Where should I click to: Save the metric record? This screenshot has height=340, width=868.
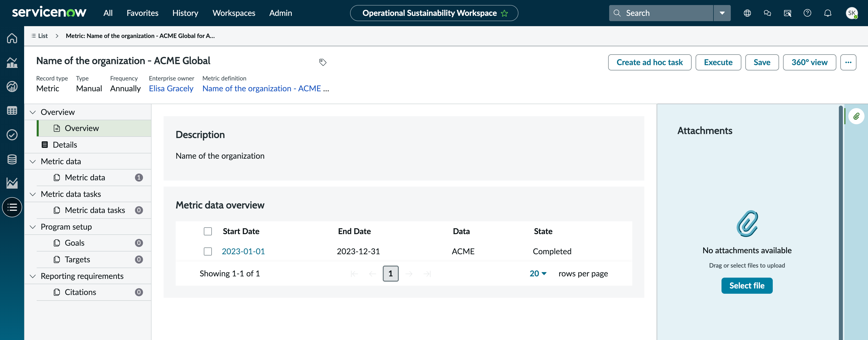pyautogui.click(x=762, y=62)
